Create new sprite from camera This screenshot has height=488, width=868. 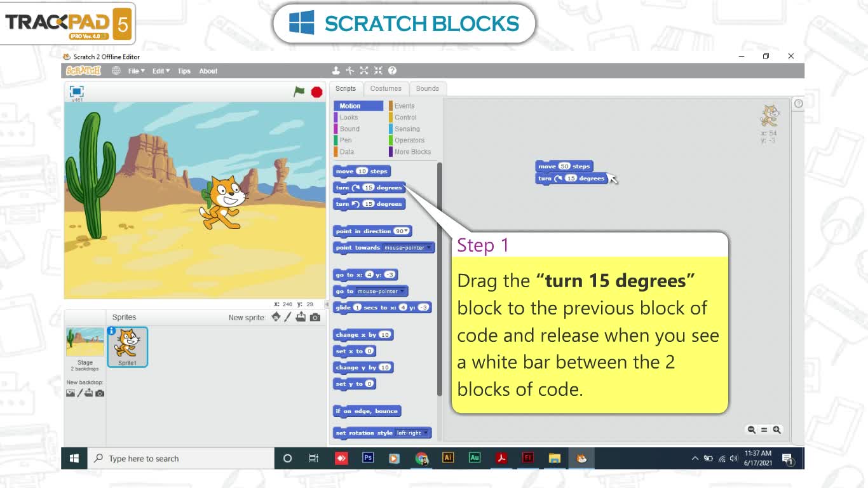(x=315, y=317)
